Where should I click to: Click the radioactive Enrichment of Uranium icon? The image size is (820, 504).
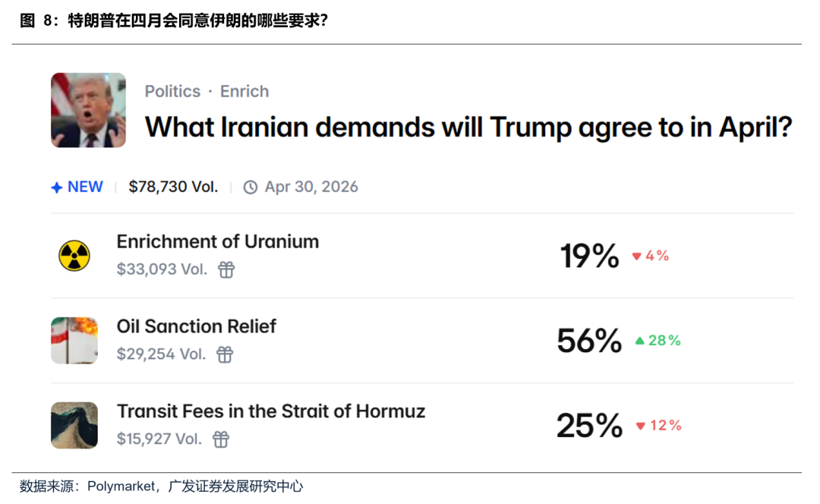(x=74, y=256)
